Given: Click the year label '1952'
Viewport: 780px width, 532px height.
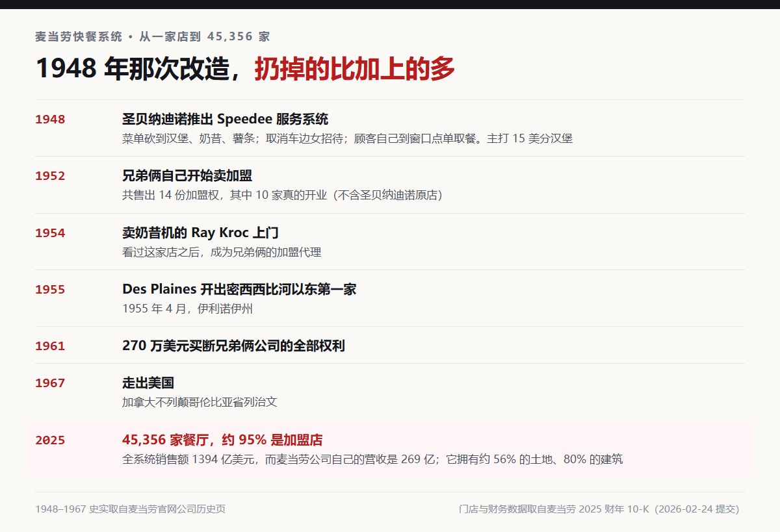Looking at the screenshot, I should pyautogui.click(x=50, y=176).
